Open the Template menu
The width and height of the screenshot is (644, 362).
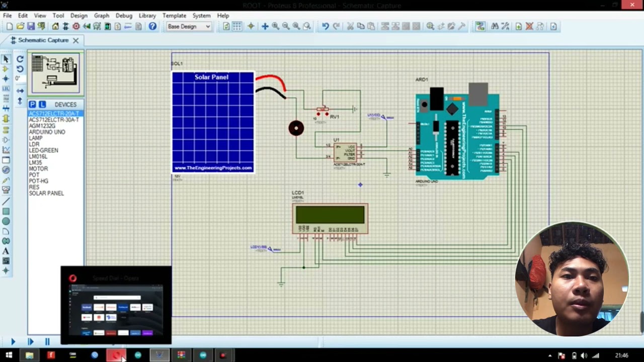pos(174,16)
